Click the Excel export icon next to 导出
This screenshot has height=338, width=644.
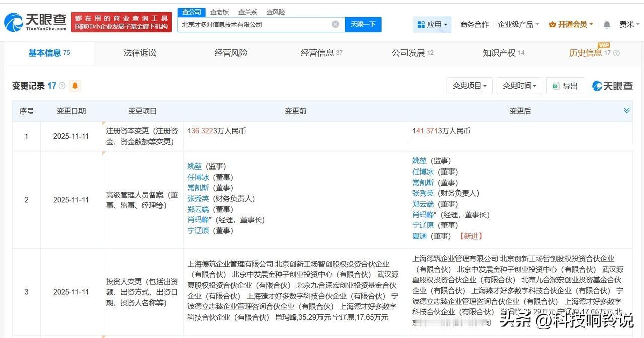[555, 86]
